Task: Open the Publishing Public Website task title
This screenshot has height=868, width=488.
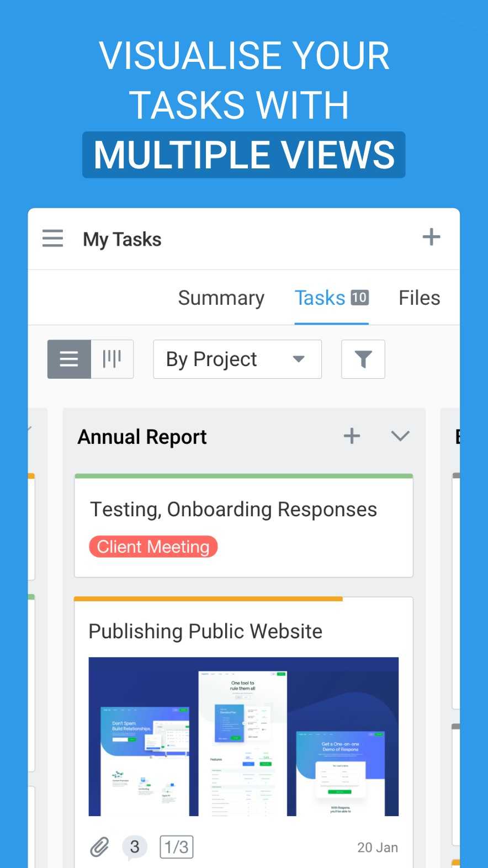Action: pyautogui.click(x=205, y=631)
